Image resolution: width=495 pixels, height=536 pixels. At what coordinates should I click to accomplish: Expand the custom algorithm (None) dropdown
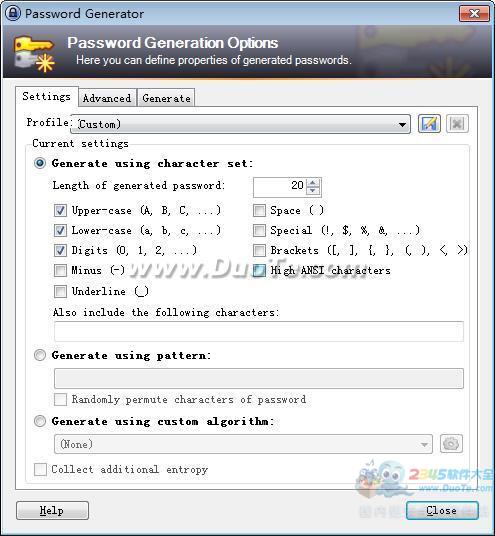pyautogui.click(x=243, y=444)
